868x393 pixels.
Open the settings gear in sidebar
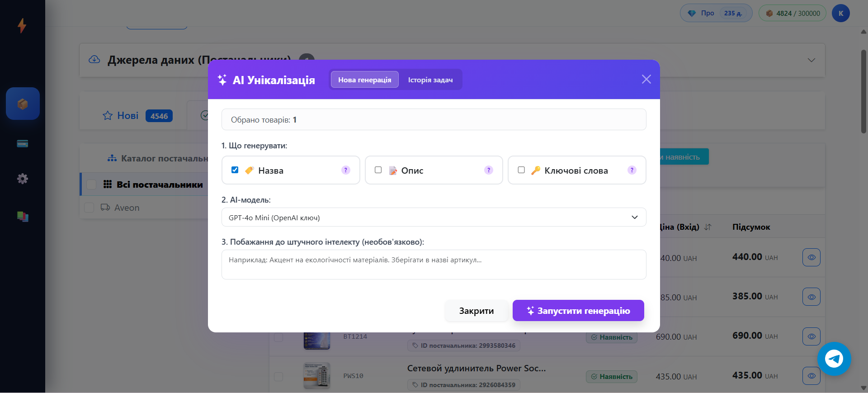(23, 179)
